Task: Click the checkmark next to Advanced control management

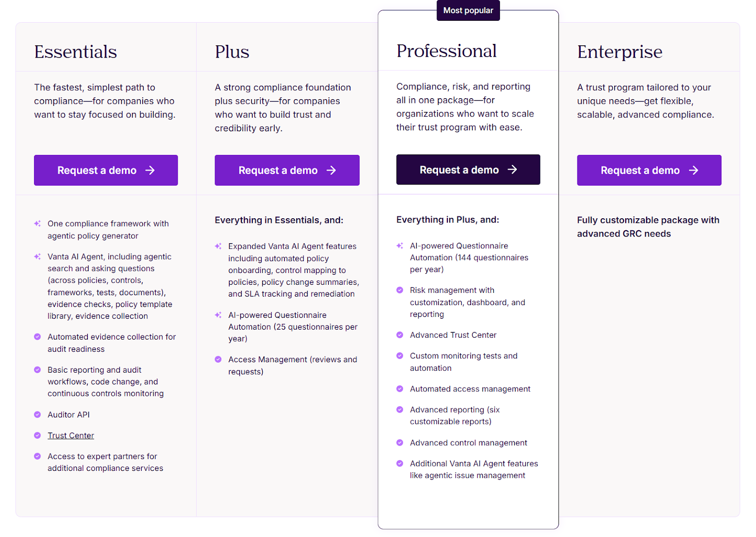Action: click(399, 443)
